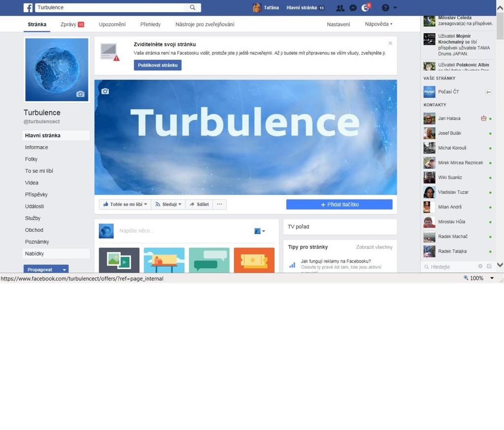Select the green messages chat tile
The width and height of the screenshot is (504, 430).
tap(209, 260)
